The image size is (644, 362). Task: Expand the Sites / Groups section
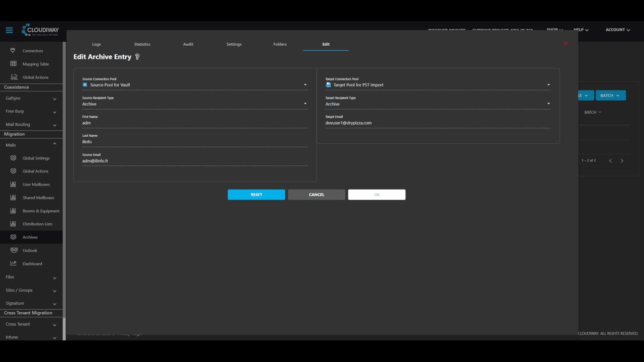pyautogui.click(x=31, y=290)
